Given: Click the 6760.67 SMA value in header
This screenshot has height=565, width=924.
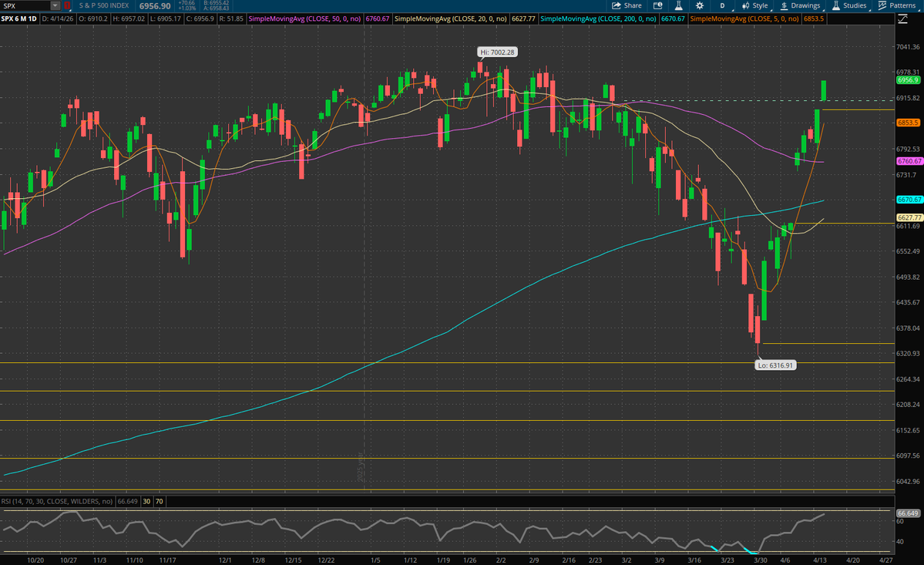Looking at the screenshot, I should point(377,18).
